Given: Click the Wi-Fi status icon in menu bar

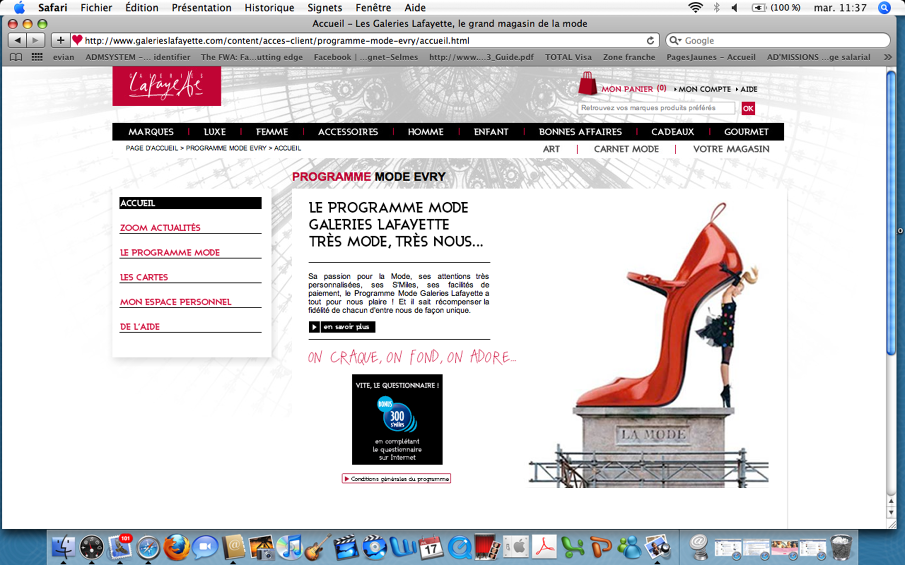Looking at the screenshot, I should [695, 7].
